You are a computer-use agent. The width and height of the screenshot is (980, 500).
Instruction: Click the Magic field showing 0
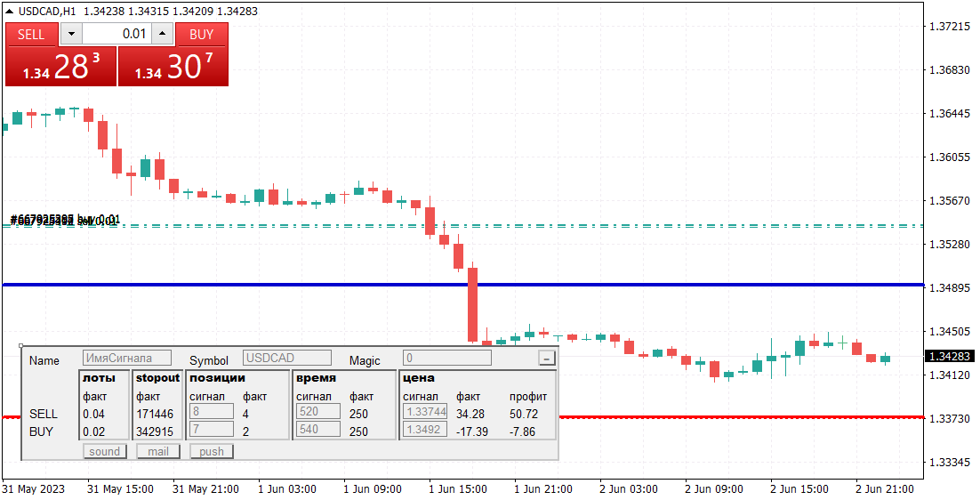[447, 359]
